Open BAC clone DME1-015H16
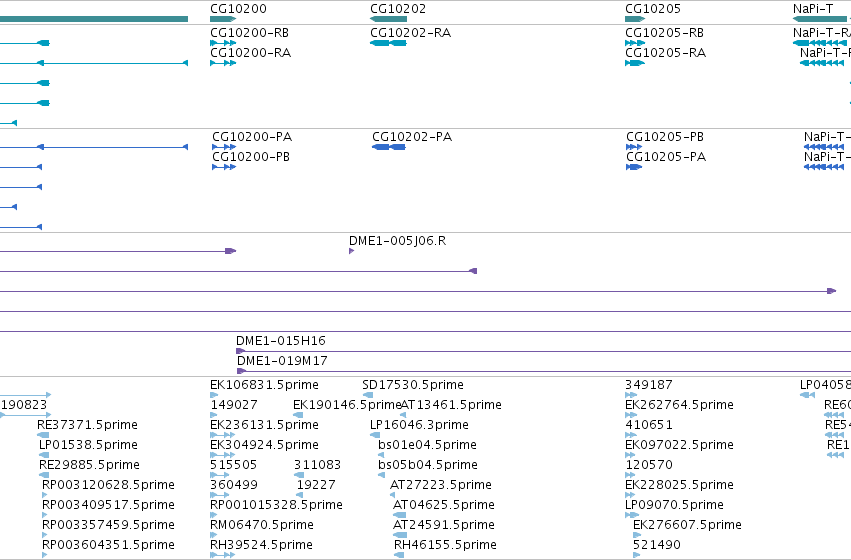This screenshot has height=560, width=851. point(281,341)
